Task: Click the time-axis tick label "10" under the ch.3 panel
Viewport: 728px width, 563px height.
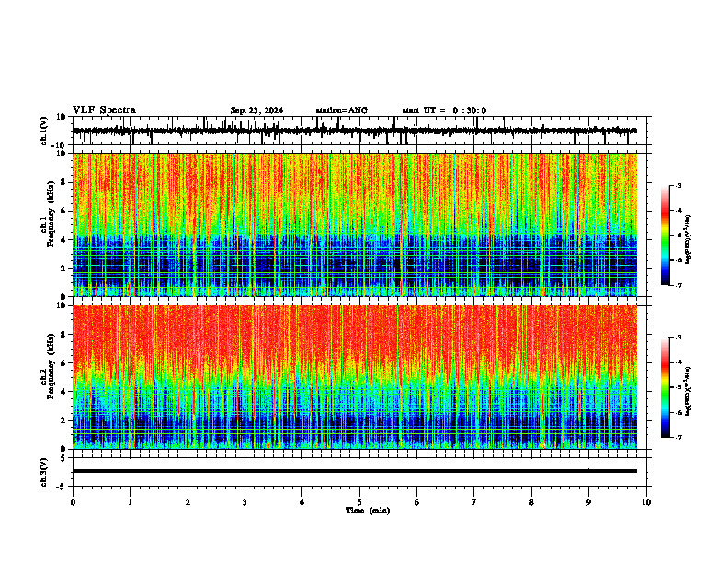Action: (x=646, y=502)
